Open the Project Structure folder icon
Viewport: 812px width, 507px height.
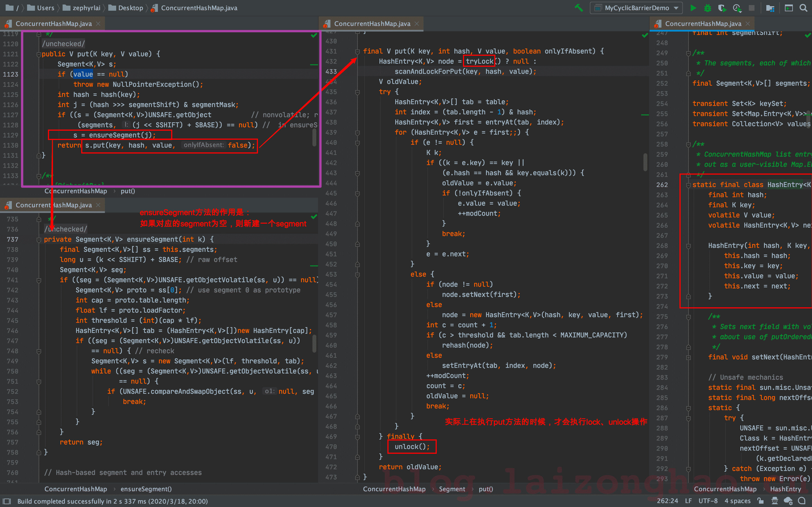point(770,8)
